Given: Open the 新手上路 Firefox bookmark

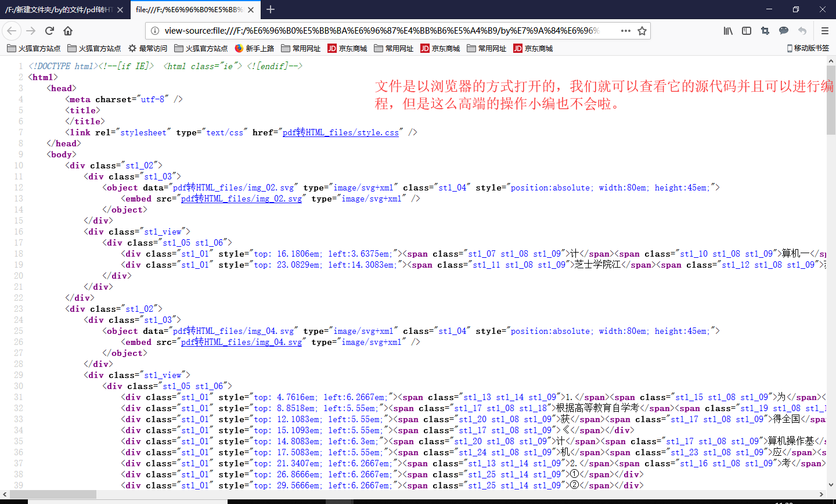Looking at the screenshot, I should point(254,48).
